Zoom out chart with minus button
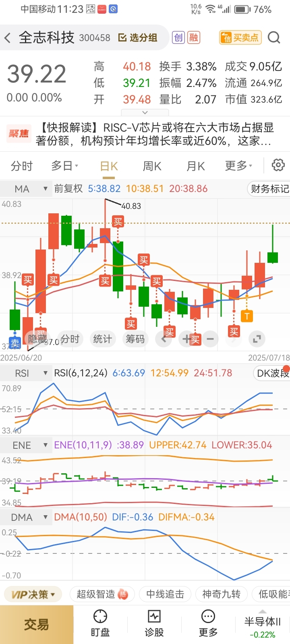 210,339
